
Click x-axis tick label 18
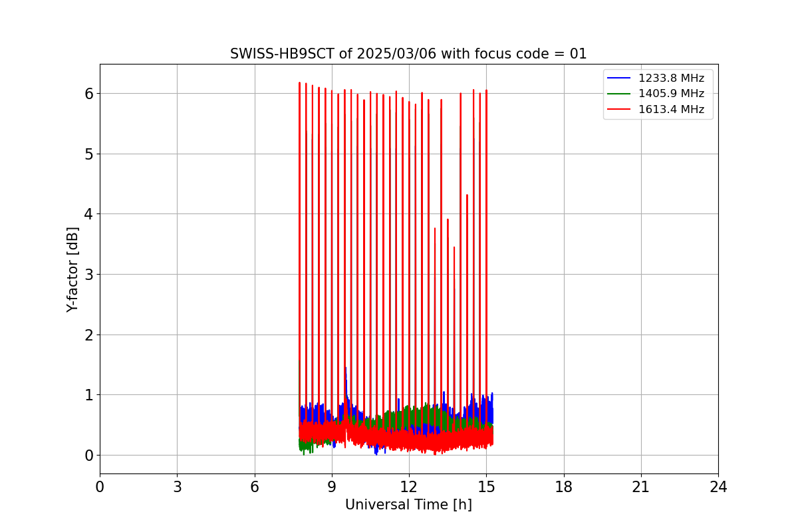563,487
